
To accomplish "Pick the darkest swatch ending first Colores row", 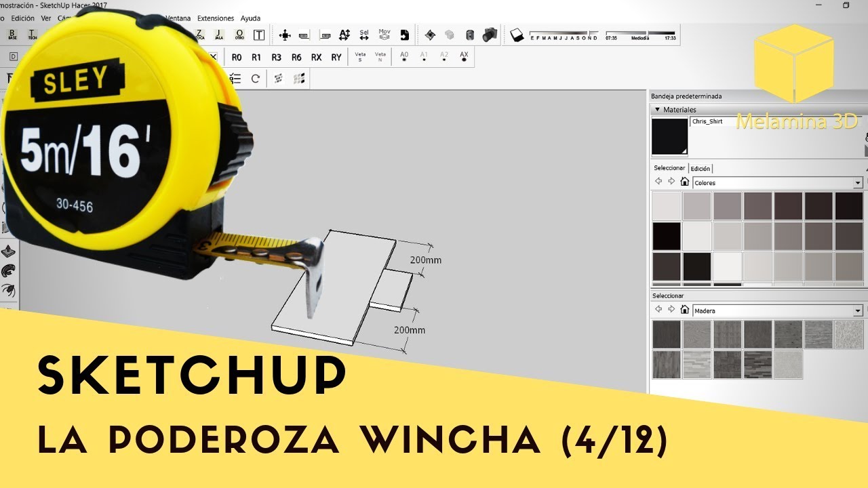I will 849,206.
